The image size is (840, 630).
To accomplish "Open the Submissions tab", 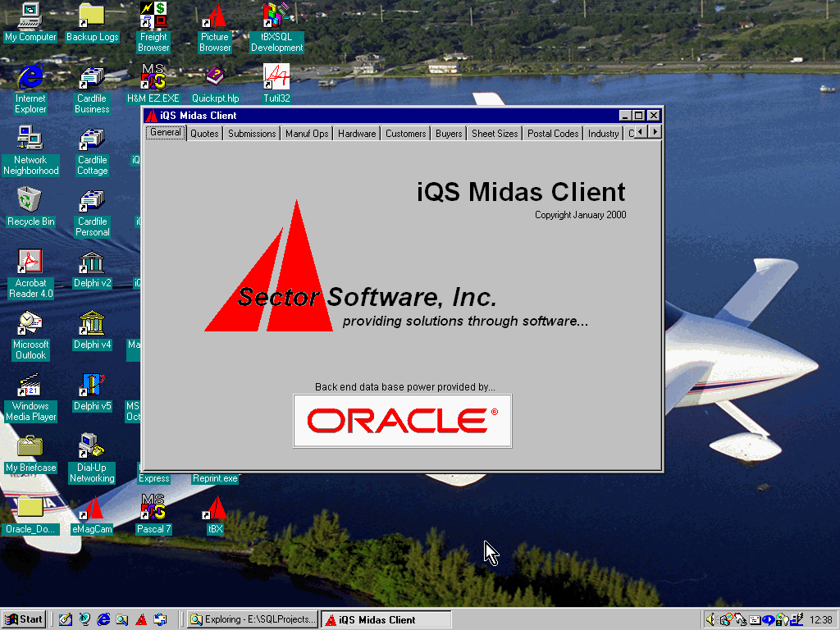I will click(x=252, y=134).
